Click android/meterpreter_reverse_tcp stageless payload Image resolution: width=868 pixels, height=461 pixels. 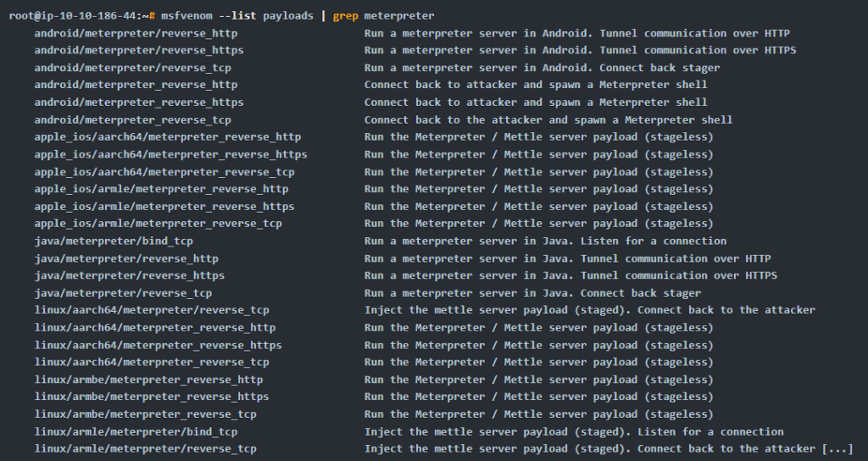pyautogui.click(x=133, y=120)
